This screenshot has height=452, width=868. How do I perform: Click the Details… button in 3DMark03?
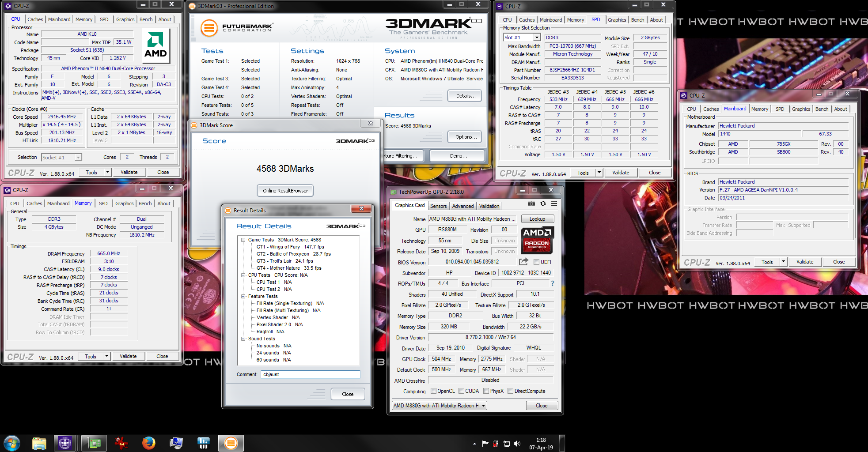pyautogui.click(x=466, y=96)
